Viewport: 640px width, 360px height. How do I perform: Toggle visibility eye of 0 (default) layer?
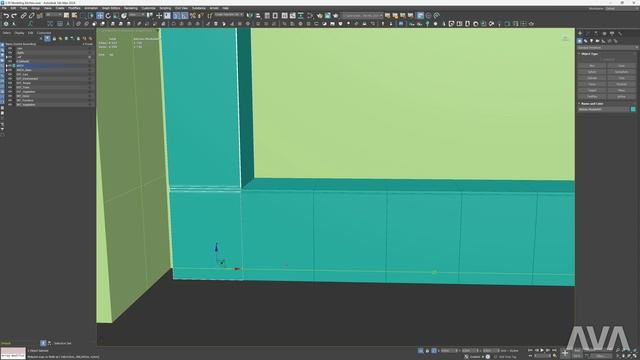10,61
